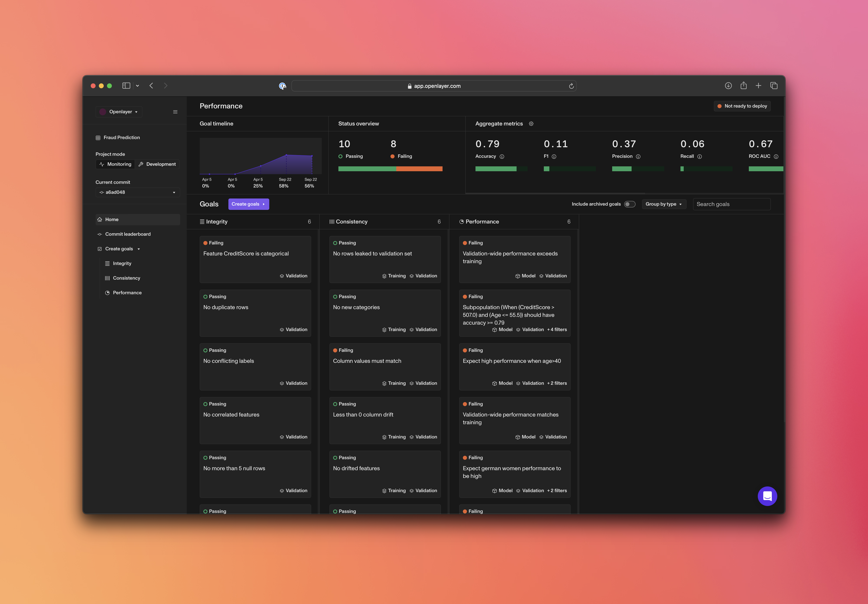Open the Group by type dropdown
868x604 pixels.
click(x=663, y=204)
